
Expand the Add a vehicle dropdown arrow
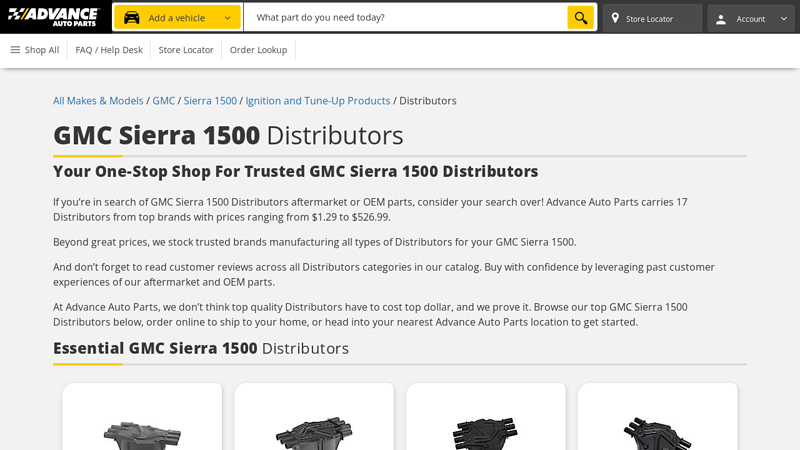(x=228, y=18)
